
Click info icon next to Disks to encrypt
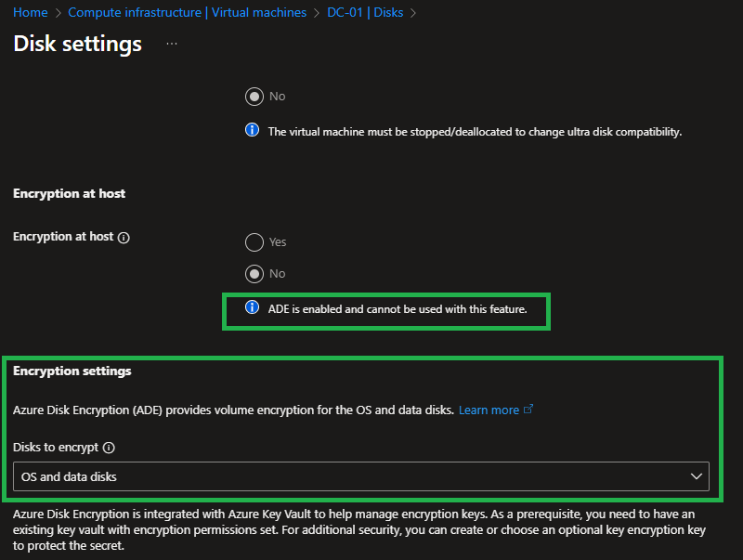[x=109, y=448]
